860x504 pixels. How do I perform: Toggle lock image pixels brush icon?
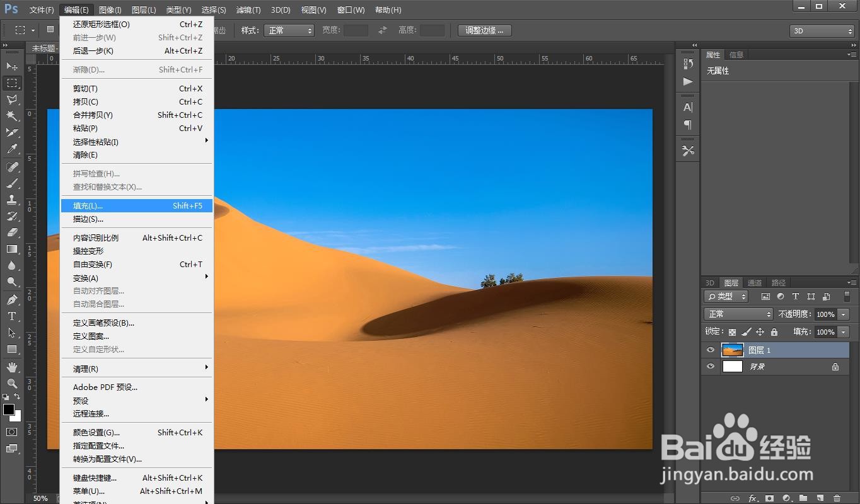pos(746,332)
